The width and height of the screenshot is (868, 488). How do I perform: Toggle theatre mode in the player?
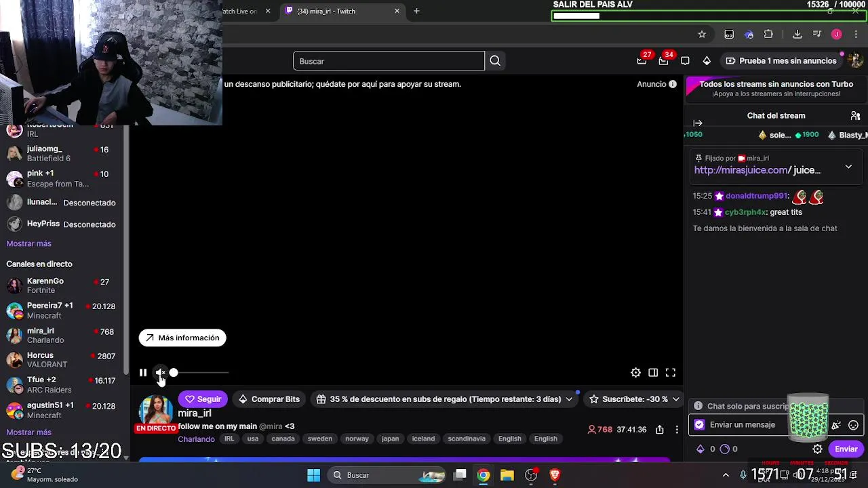(653, 373)
